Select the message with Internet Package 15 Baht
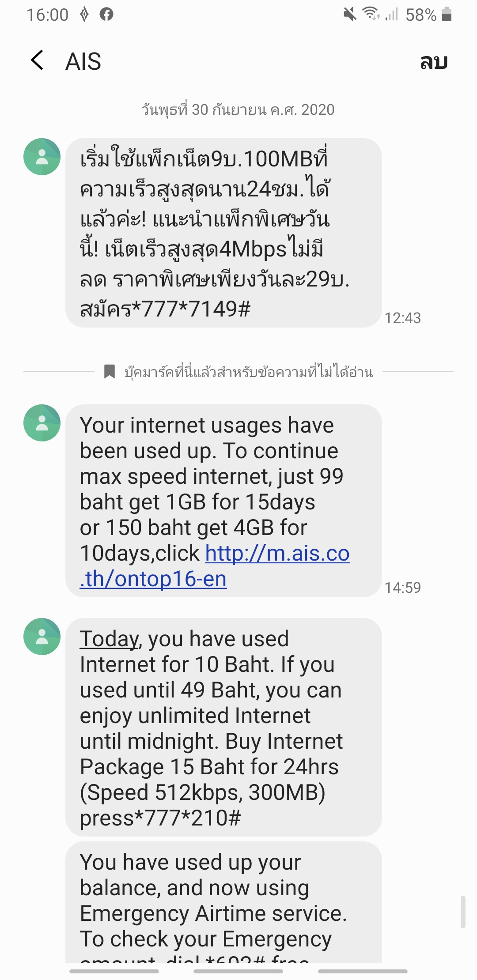Viewport: 477px width, 980px height. [x=223, y=727]
